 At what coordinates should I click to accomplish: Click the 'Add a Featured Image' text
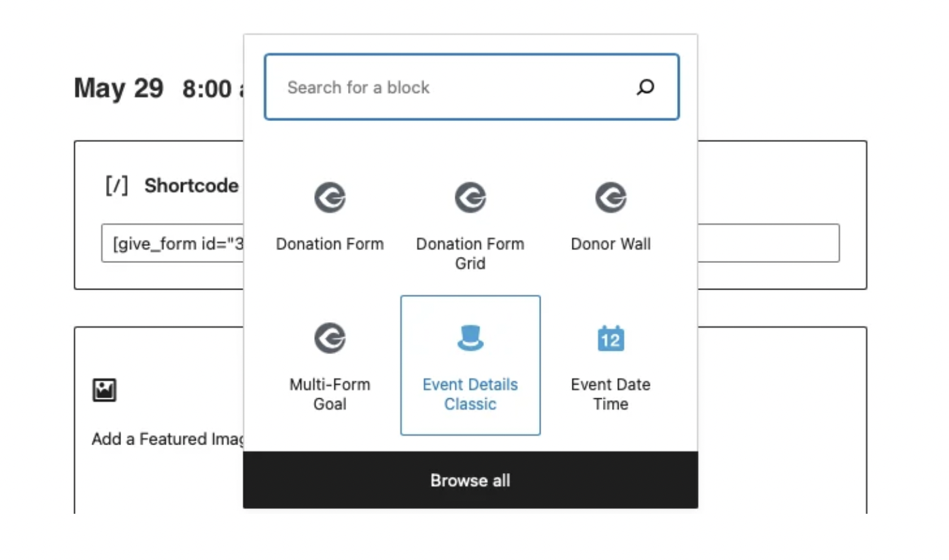[x=168, y=439]
